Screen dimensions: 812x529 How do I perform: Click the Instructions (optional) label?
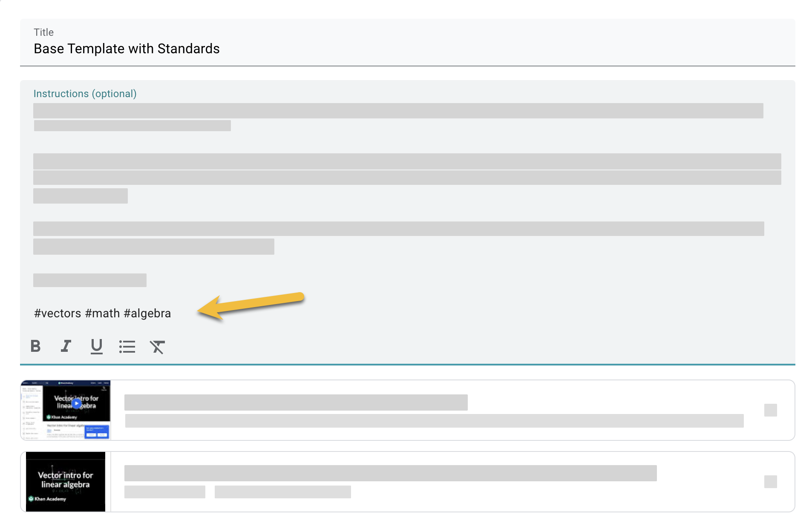tap(85, 94)
